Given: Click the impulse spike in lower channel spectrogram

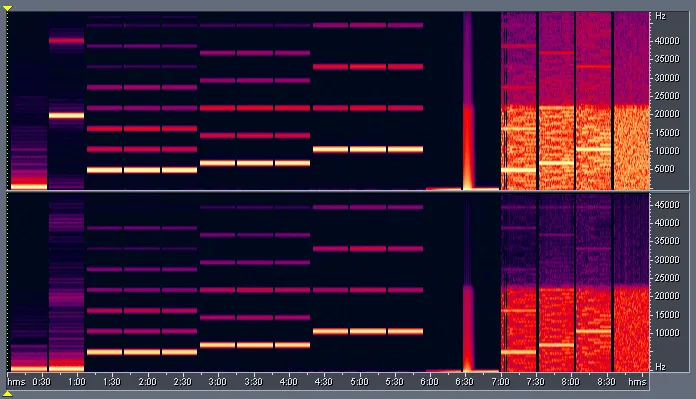Looking at the screenshot, I should pos(468,284).
